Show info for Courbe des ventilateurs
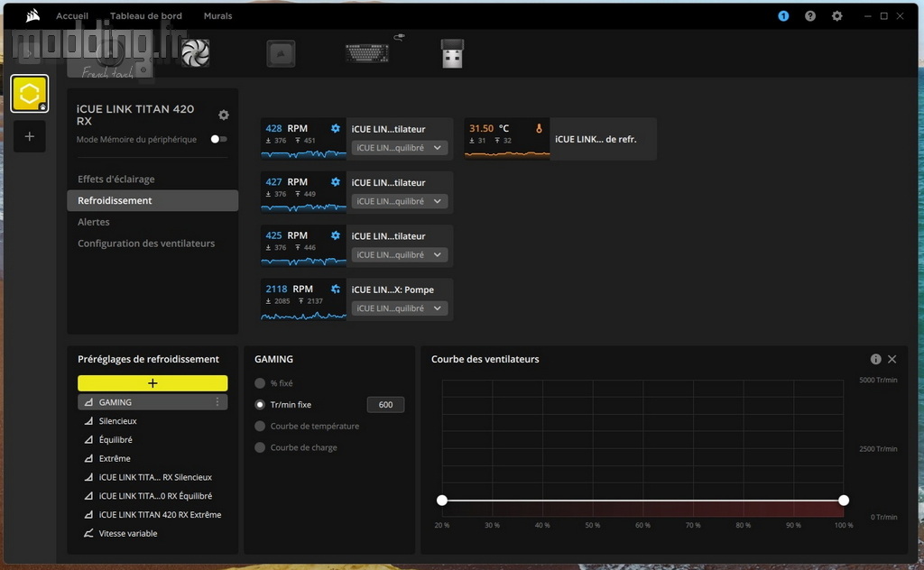924x570 pixels. click(x=875, y=359)
